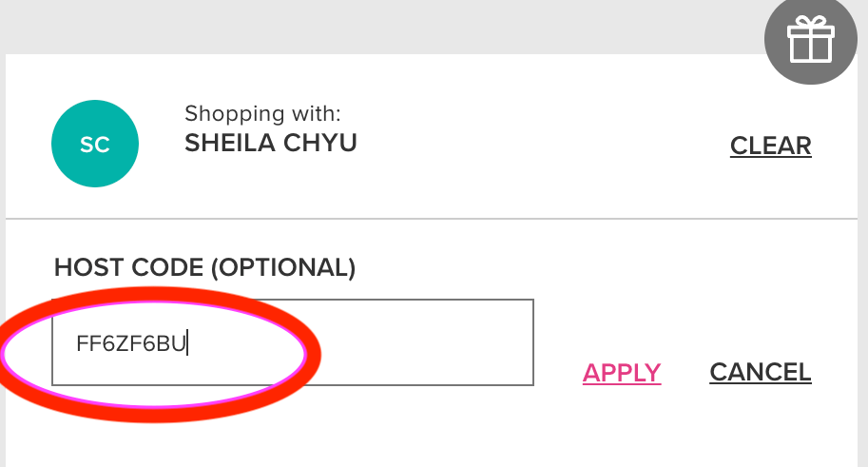The image size is (868, 467).
Task: Apply the entered host code
Action: (x=622, y=372)
